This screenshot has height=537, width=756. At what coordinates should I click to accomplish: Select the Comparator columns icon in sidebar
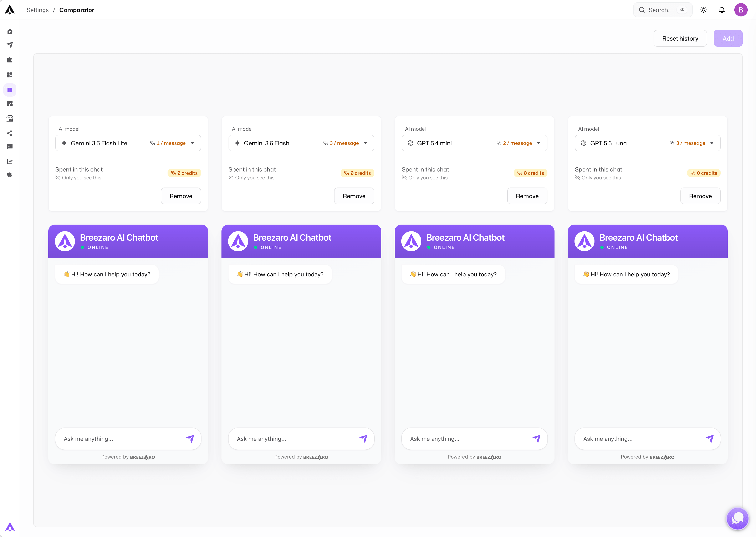click(10, 90)
